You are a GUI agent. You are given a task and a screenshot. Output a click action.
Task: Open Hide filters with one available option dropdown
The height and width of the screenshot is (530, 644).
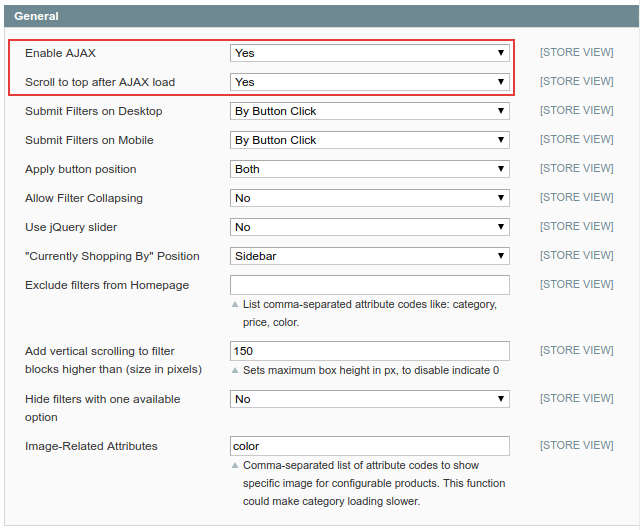pos(369,399)
